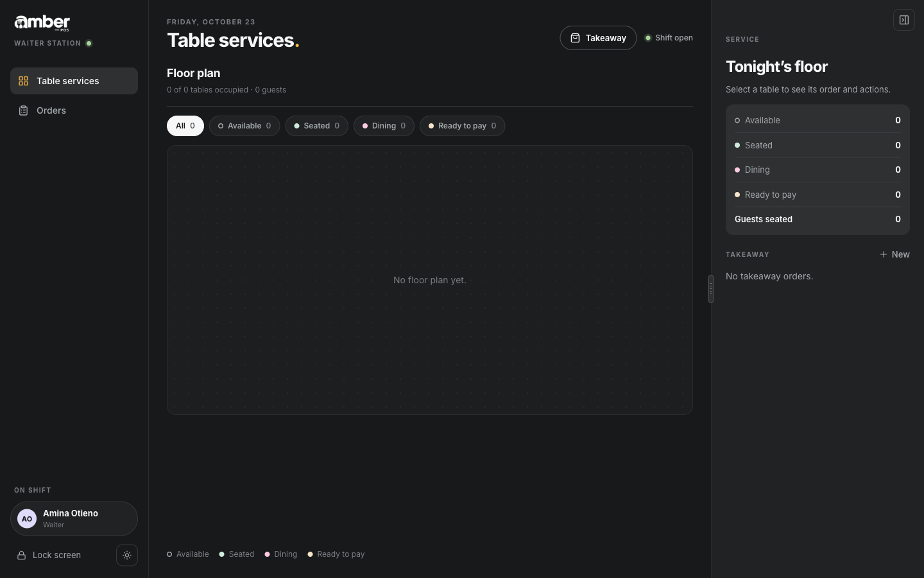This screenshot has width=924, height=578.
Task: Click the Ready to pay summary row
Action: pyautogui.click(x=817, y=195)
